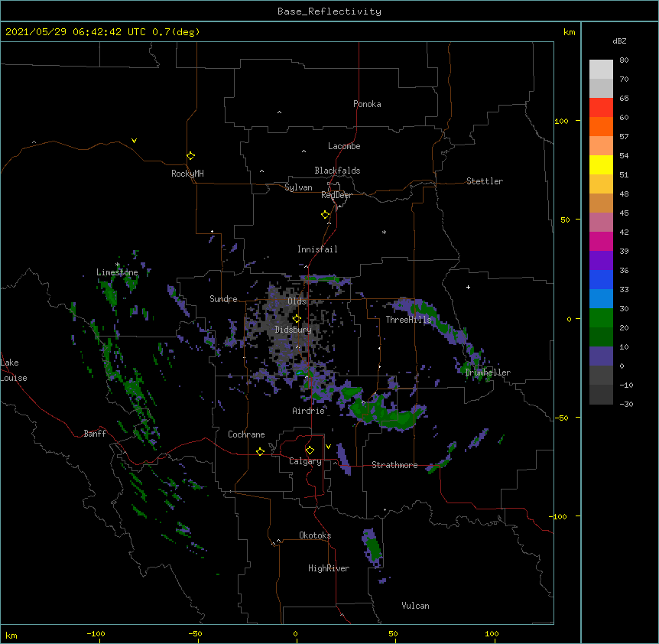Select the Cochrane city label
Viewport: 659px width, 644px height.
point(246,434)
